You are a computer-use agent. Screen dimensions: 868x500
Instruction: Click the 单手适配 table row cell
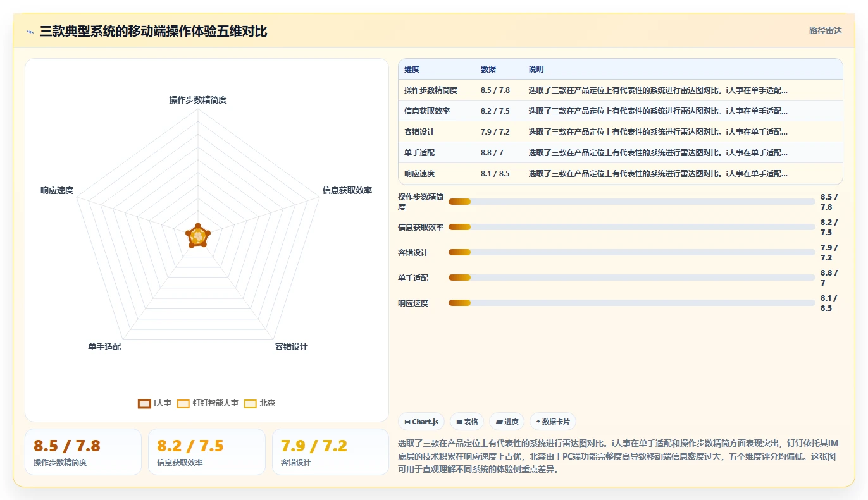point(419,153)
